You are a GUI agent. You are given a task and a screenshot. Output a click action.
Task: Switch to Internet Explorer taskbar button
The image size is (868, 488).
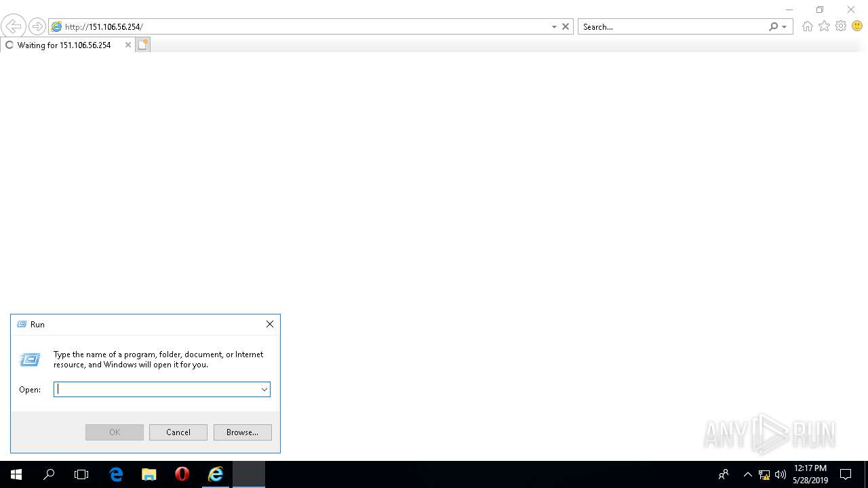(215, 474)
